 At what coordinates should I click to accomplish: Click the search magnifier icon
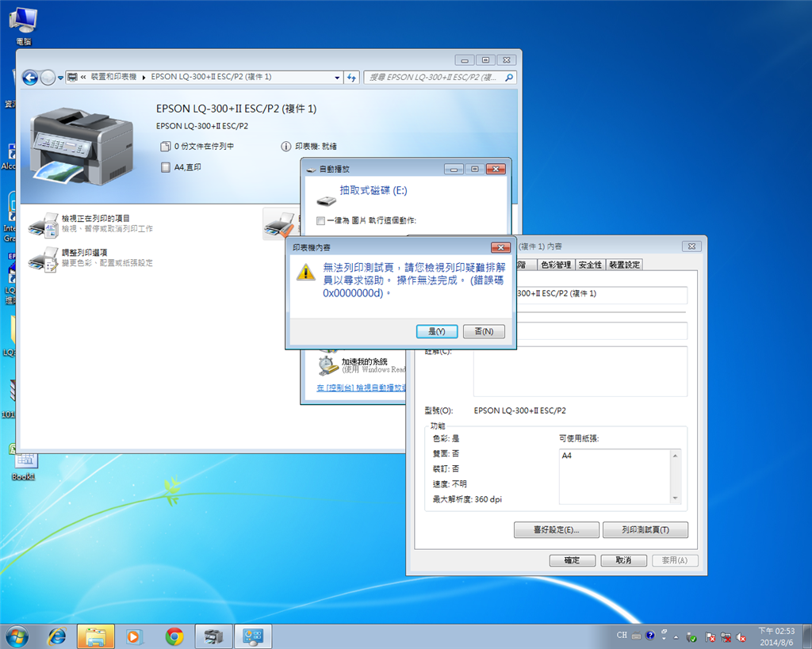tap(509, 78)
